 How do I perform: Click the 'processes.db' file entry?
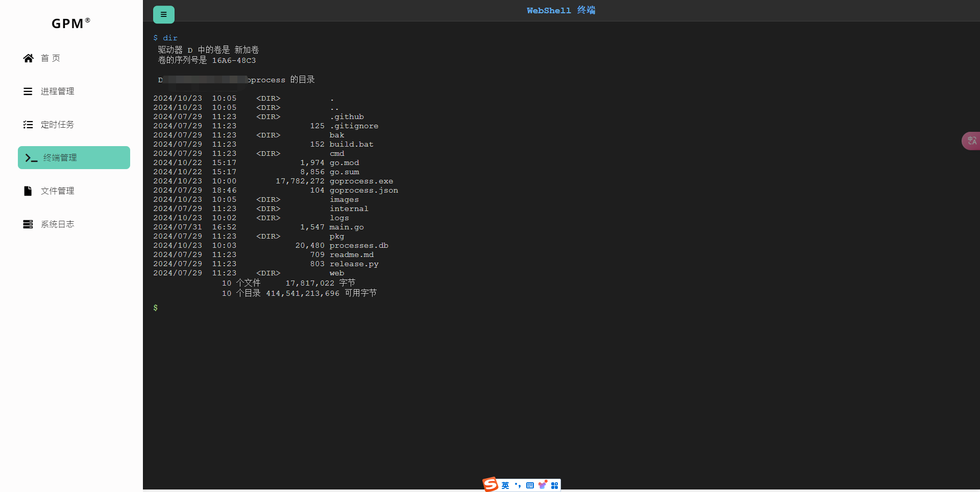(x=359, y=246)
